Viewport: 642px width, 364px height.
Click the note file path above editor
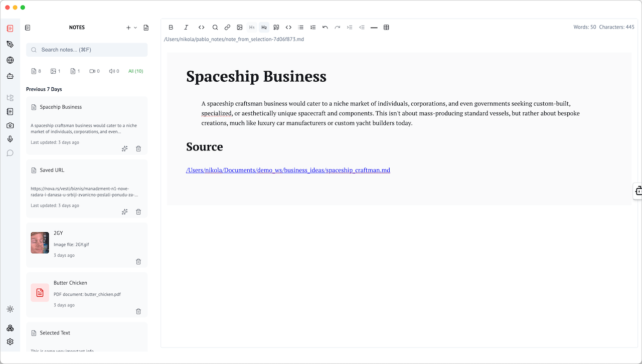[234, 39]
